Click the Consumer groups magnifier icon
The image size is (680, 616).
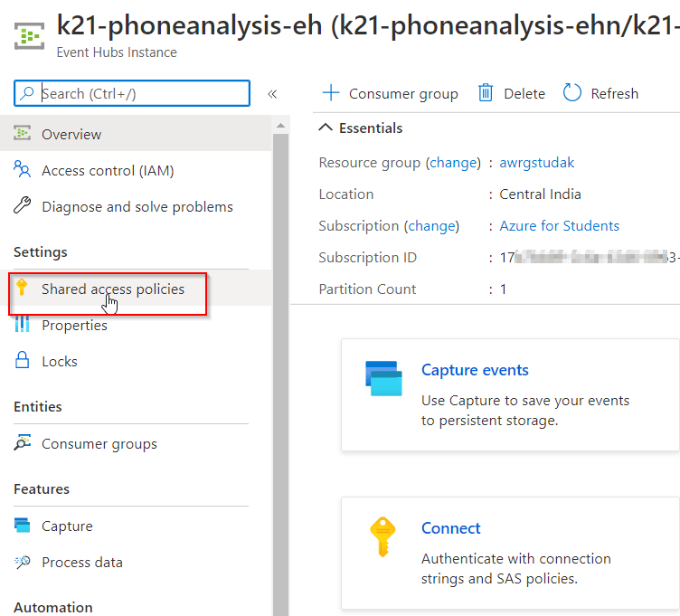pos(23,444)
